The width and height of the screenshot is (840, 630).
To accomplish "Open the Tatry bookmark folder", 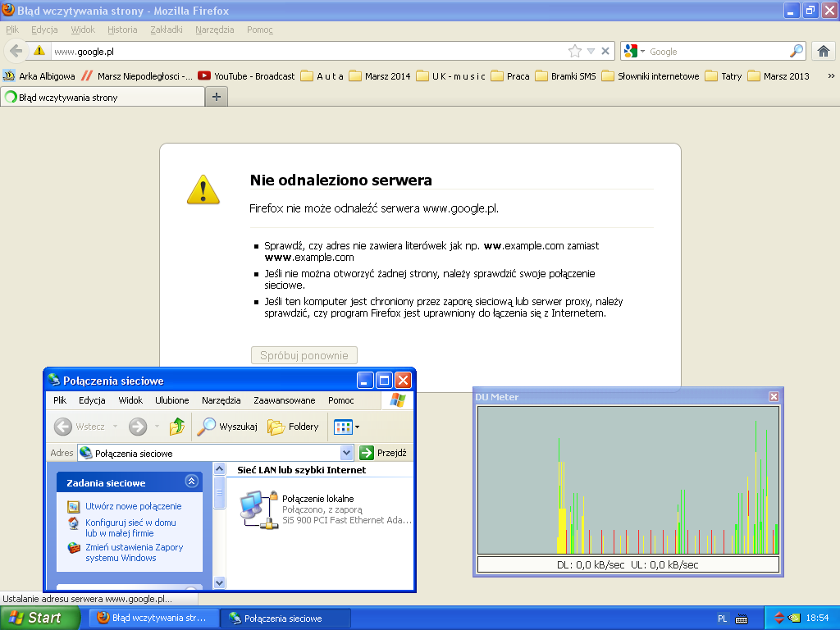I will click(724, 76).
